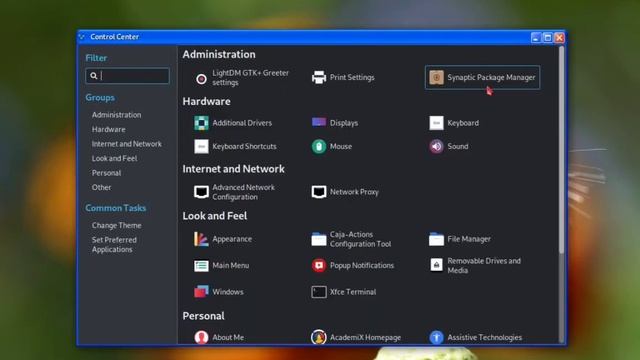The width and height of the screenshot is (640, 360).
Task: Open Xfce Terminal icon
Action: (319, 292)
